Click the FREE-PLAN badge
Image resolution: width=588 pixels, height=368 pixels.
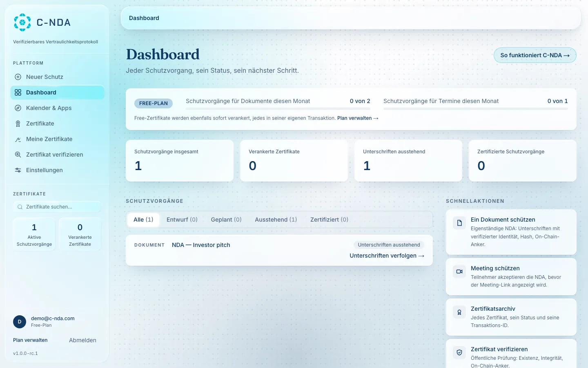point(154,103)
